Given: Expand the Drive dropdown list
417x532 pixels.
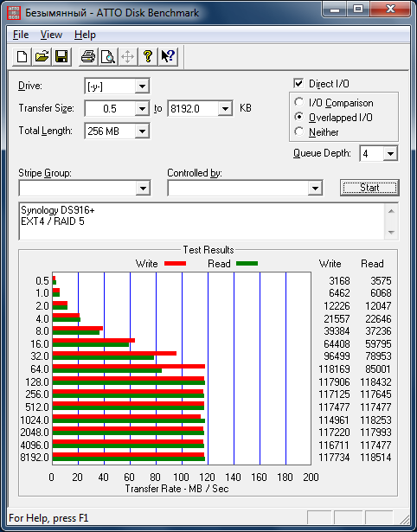Looking at the screenshot, I should [142, 87].
